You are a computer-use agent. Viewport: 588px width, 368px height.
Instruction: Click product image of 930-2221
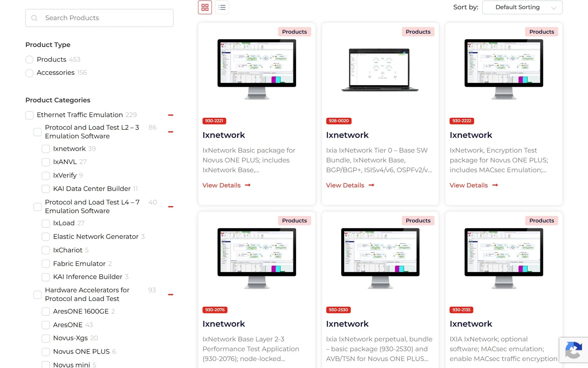point(257,69)
